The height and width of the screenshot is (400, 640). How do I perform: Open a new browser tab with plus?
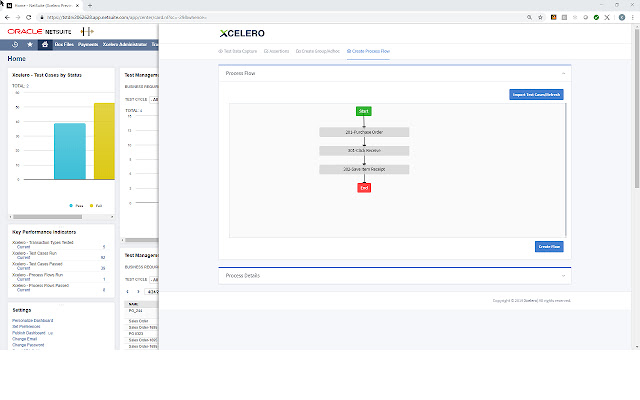[x=90, y=5]
